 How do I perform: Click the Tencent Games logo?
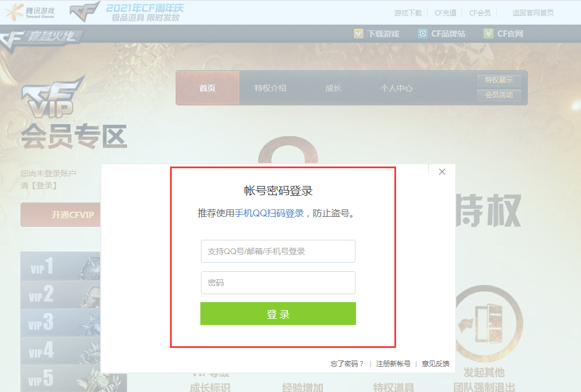30,12
